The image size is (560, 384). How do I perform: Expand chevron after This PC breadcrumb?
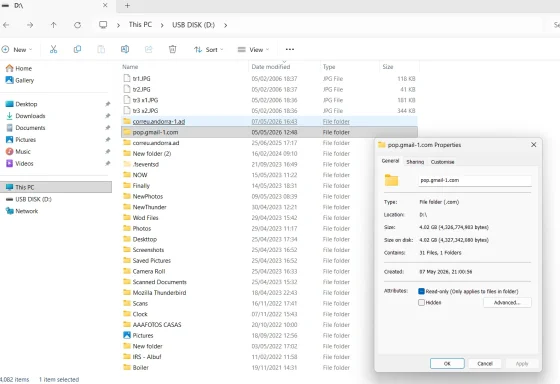[x=162, y=25]
